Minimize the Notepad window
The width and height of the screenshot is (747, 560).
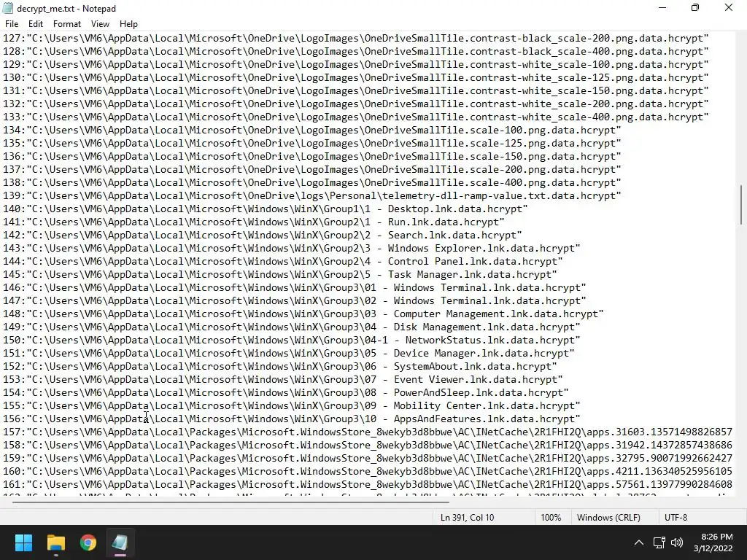(662, 8)
